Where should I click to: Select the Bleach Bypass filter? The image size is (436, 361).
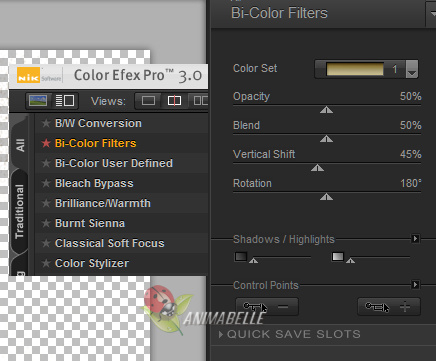coord(94,183)
